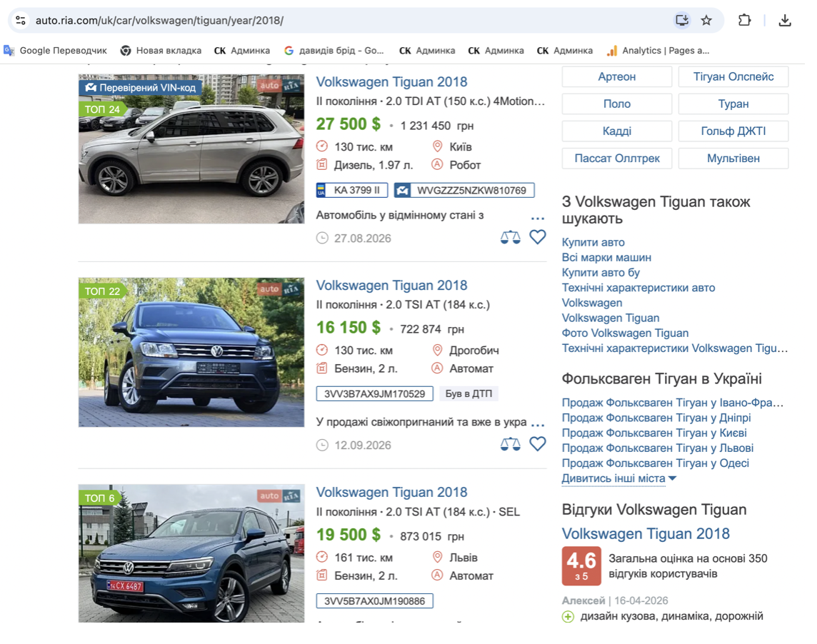Image resolution: width=817 pixels, height=644 pixels.
Task: Open the Купити авто бу link
Action: pyautogui.click(x=601, y=273)
